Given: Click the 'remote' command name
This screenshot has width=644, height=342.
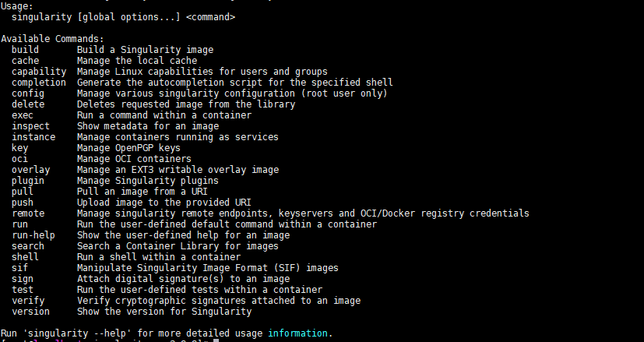Looking at the screenshot, I should 28,213.
